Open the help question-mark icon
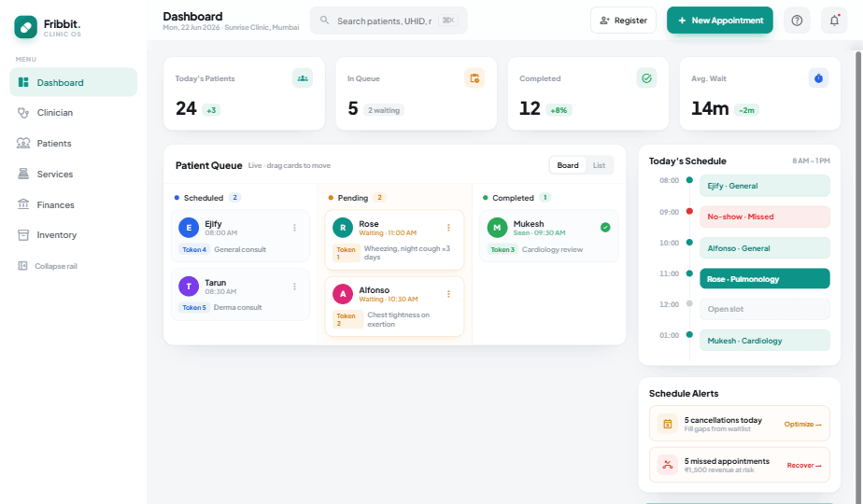Screen dimensions: 863x504 (797, 21)
